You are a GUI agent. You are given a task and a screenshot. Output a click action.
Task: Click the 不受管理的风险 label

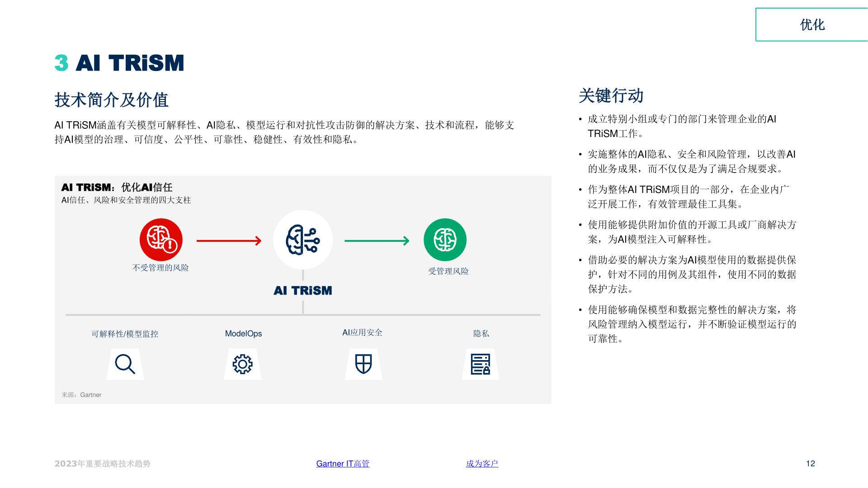[160, 268]
